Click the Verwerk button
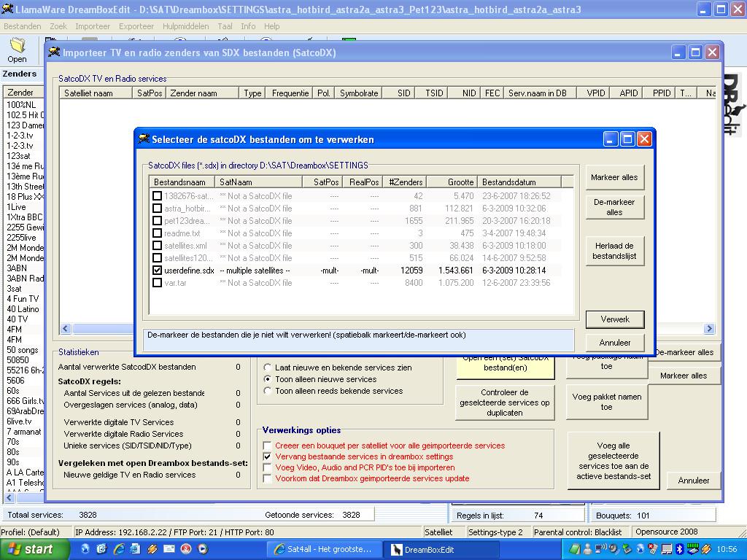This screenshot has height=560, width=747. [x=615, y=319]
